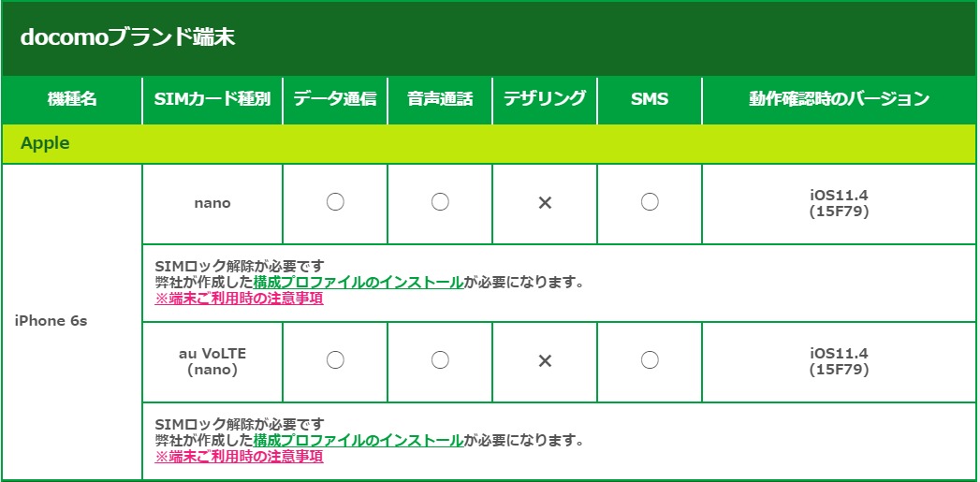Click the tethering cross mark in nano row

click(545, 202)
